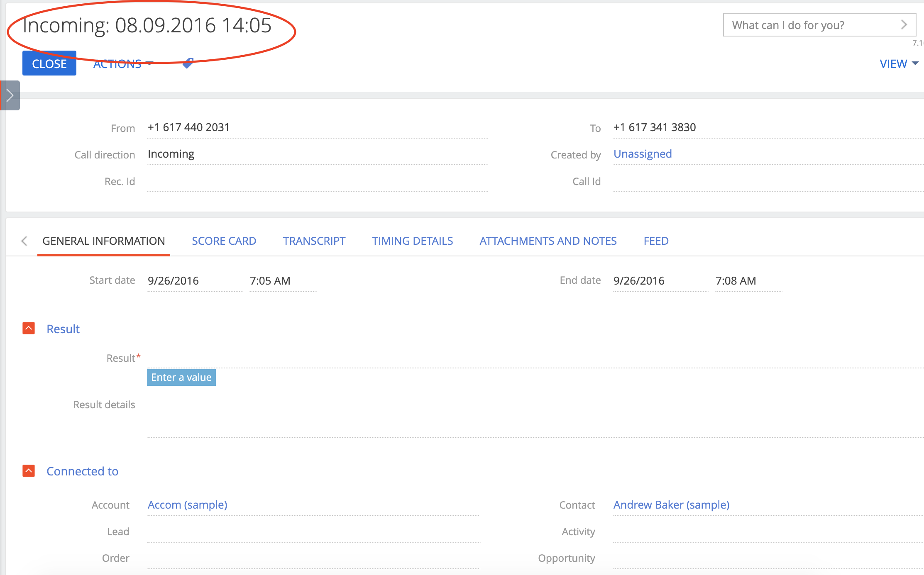The image size is (924, 575).
Task: Select the General Information tab
Action: click(104, 241)
